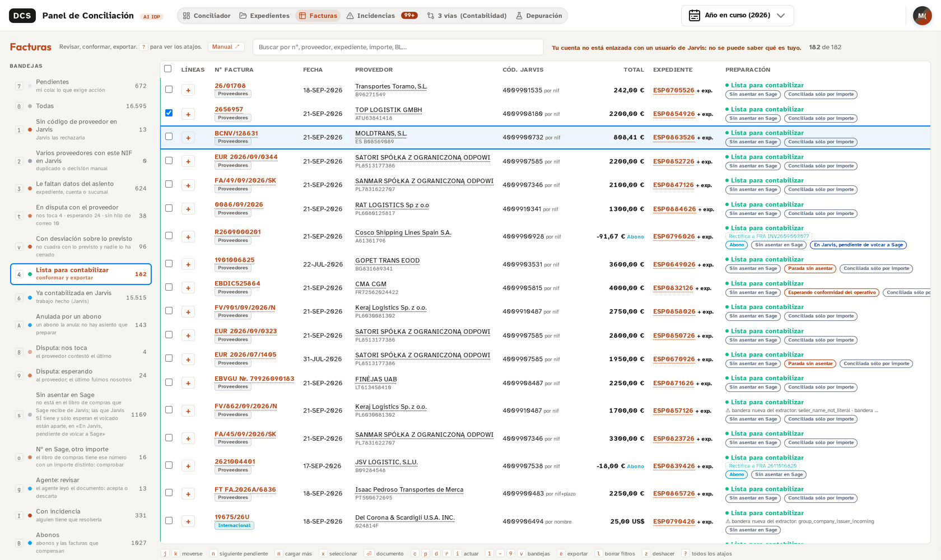The image size is (941, 560).
Task: Open the 'Anulada por un abono' bandeja
Action: pos(81,324)
